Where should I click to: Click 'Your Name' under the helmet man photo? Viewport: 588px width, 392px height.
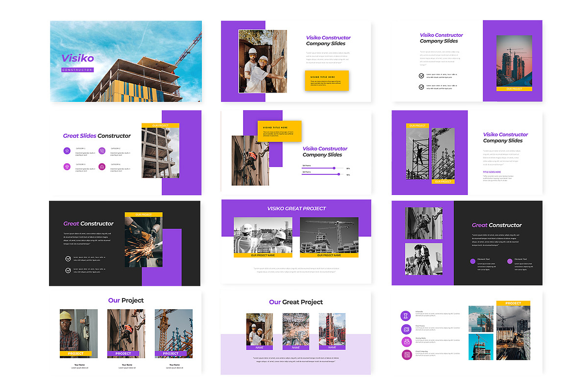[x=79, y=365]
